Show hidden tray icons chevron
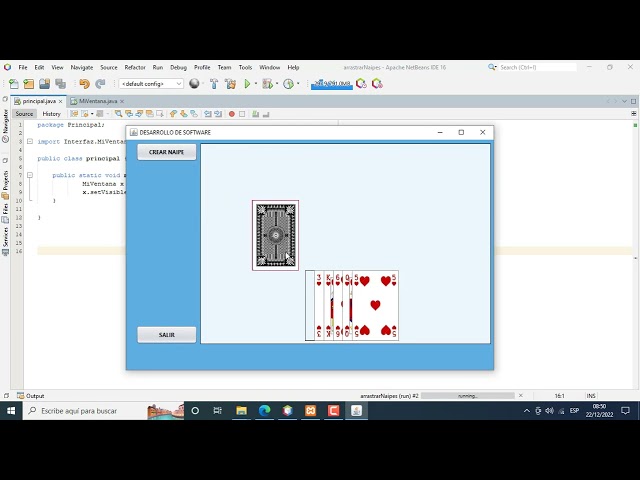 (x=527, y=411)
